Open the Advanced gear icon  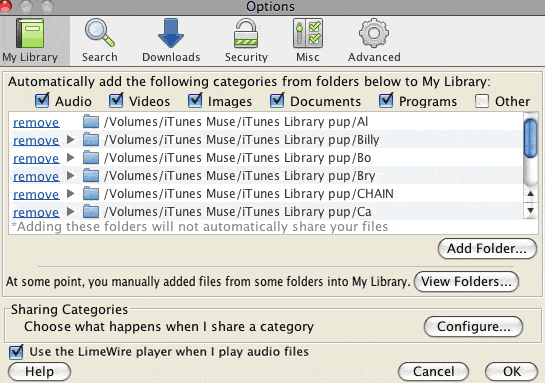click(374, 33)
